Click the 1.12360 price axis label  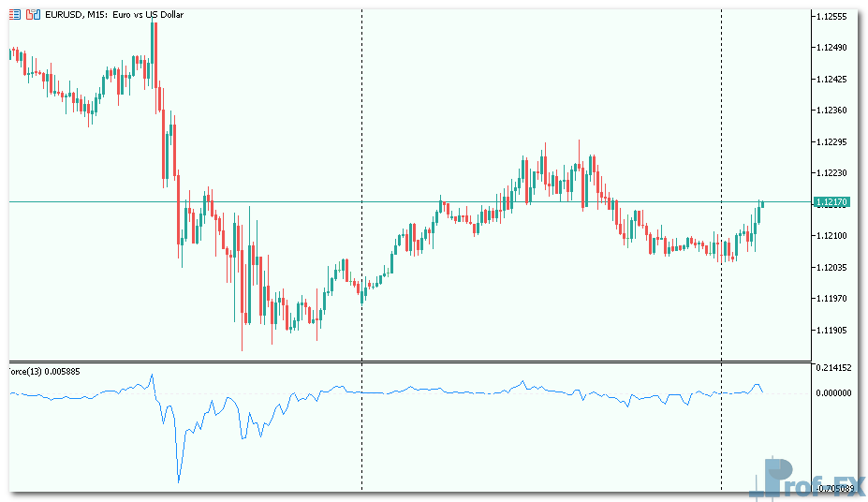point(831,111)
